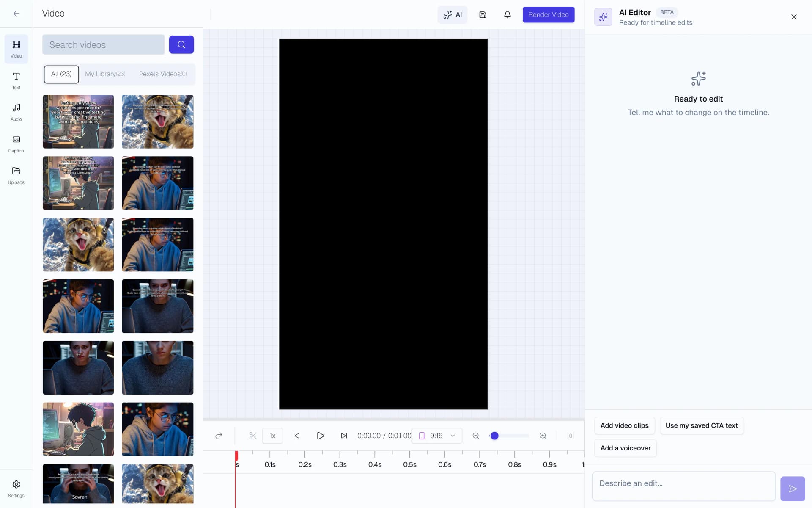This screenshot has width=812, height=508.
Task: Open the Uploads panel in the sidebar
Action: [16, 175]
